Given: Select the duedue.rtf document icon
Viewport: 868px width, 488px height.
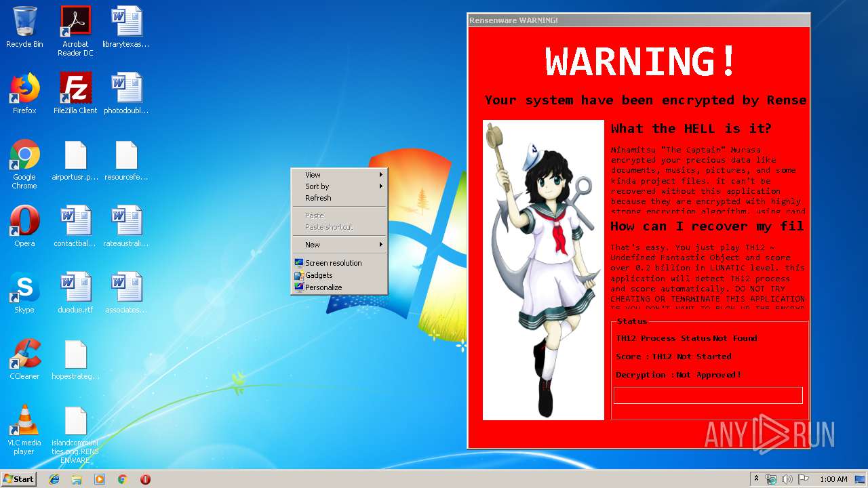Looking at the screenshot, I should pos(75,293).
